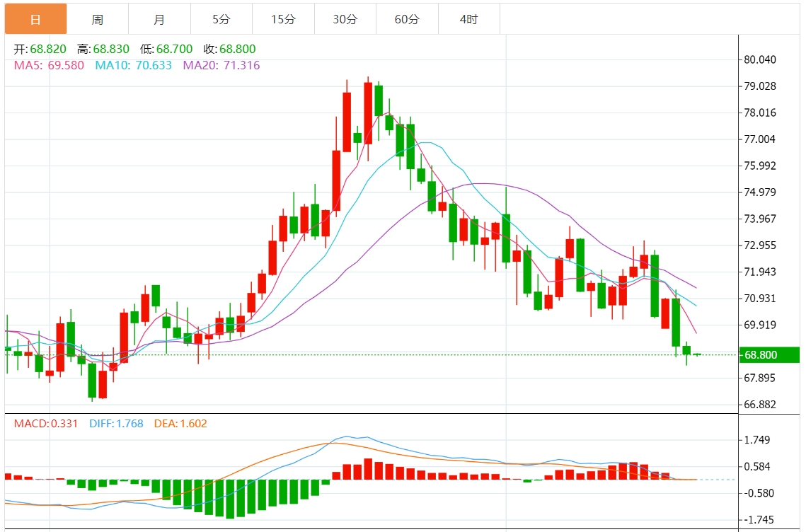806x532 pixels.
Task: Click the green 68.800 current price tag
Action: 769,354
